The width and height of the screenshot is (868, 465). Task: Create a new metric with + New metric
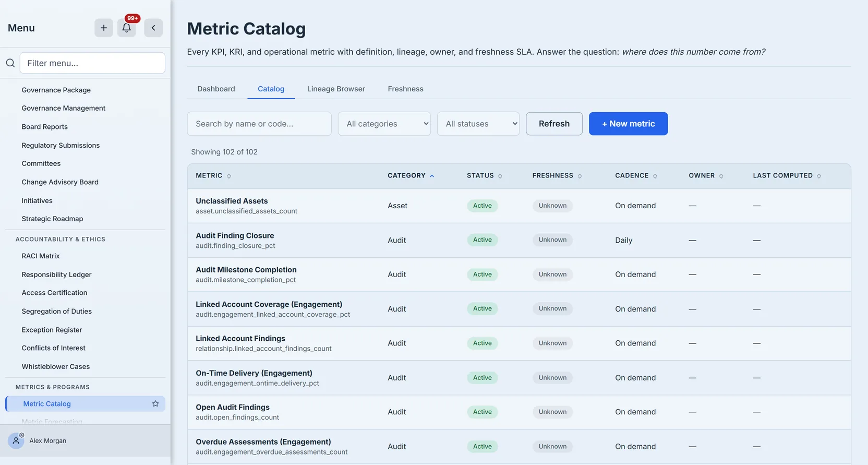click(628, 124)
